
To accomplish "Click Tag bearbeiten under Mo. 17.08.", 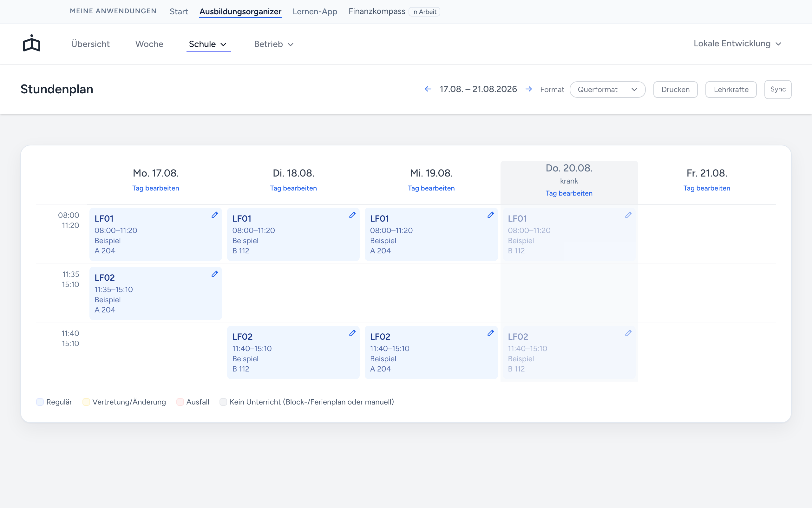I will coord(156,188).
